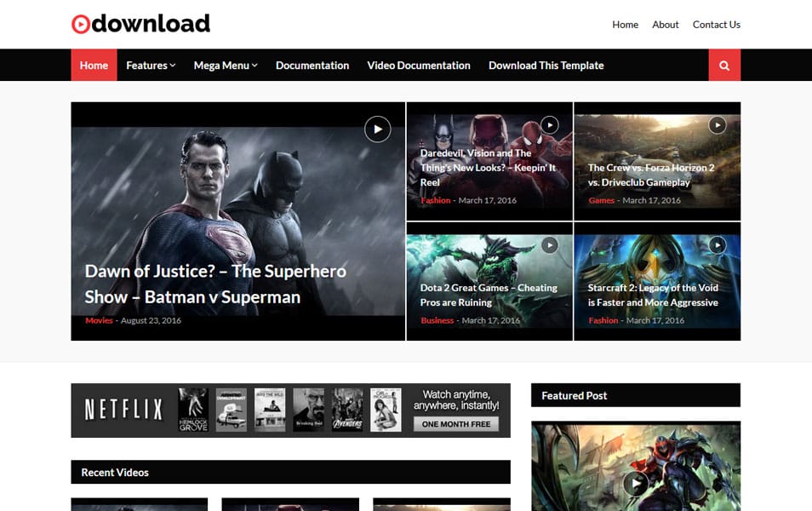The height and width of the screenshot is (511, 812).
Task: Click the Movies category label
Action: pyautogui.click(x=99, y=321)
